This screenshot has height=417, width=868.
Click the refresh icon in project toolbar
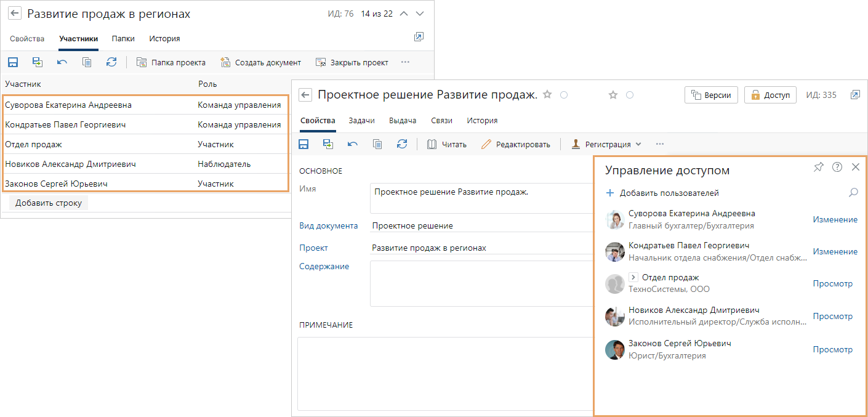pos(111,62)
